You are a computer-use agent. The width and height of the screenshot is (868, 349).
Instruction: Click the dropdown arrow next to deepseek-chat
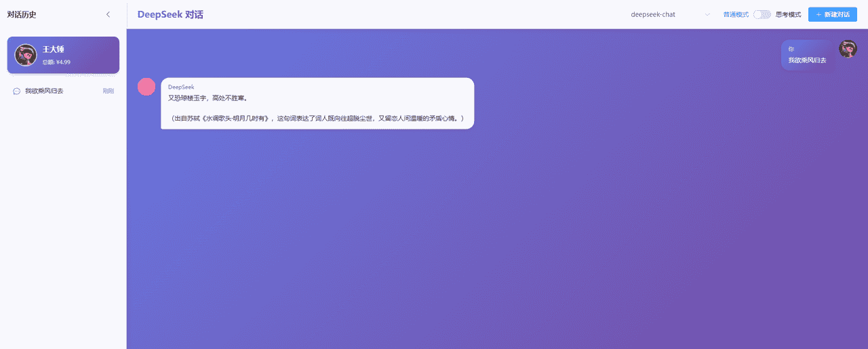pyautogui.click(x=707, y=14)
